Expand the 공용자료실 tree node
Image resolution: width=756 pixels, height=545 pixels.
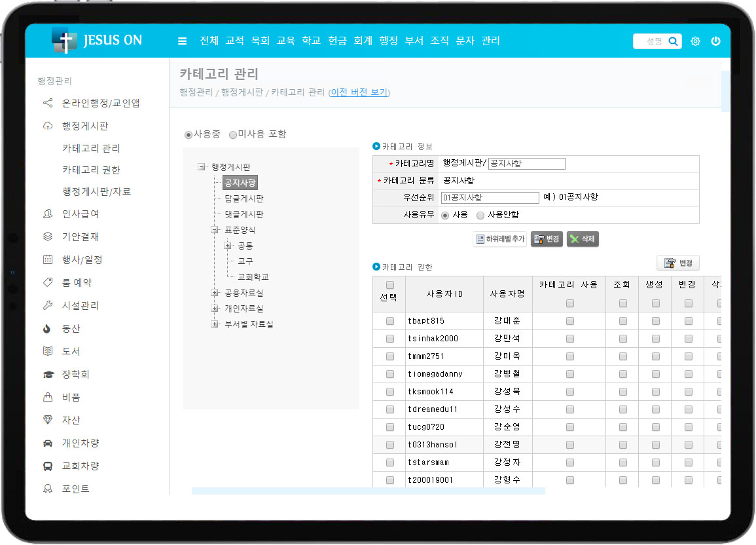coord(214,293)
